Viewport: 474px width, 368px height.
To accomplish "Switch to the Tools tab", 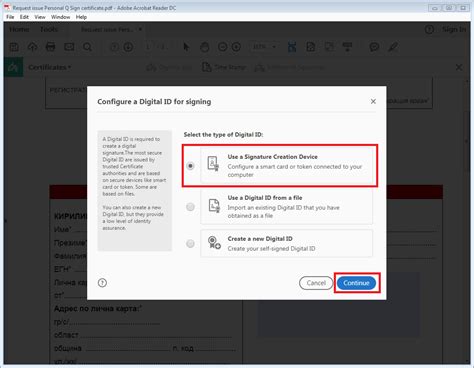I will (49, 29).
